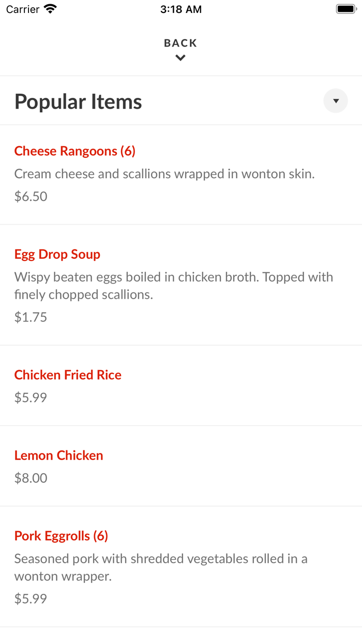Image resolution: width=362 pixels, height=644 pixels.
Task: Tap the $6.50 Cheese Rangoons price
Action: click(x=31, y=196)
